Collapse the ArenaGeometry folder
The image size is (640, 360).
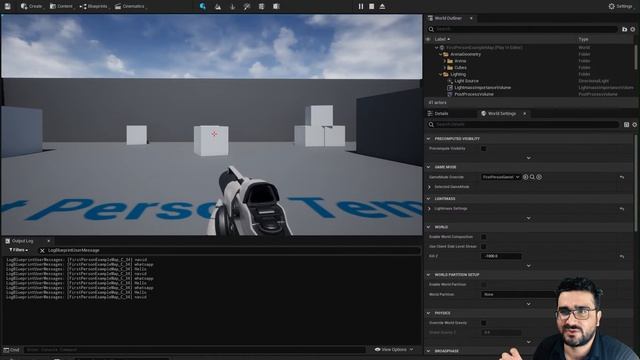click(x=440, y=54)
